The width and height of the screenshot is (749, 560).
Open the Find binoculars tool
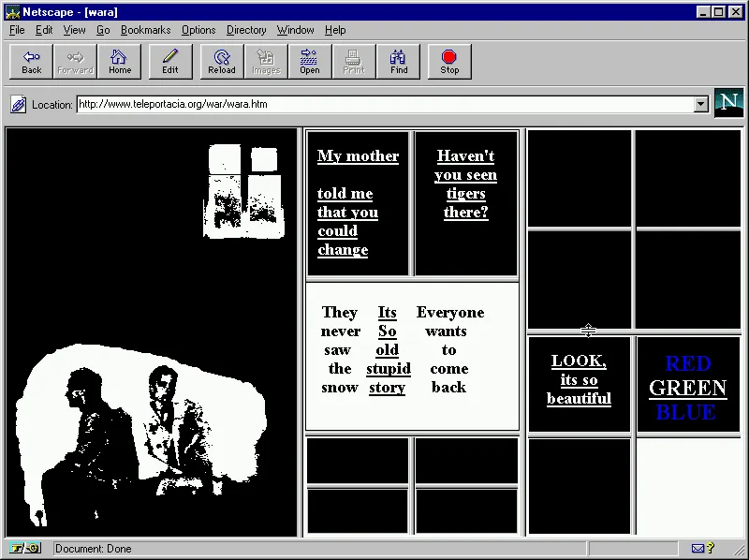(399, 62)
